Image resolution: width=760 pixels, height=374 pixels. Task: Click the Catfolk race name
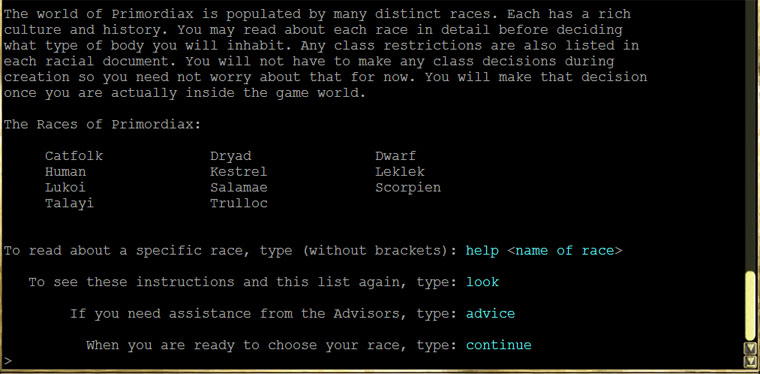(x=74, y=156)
